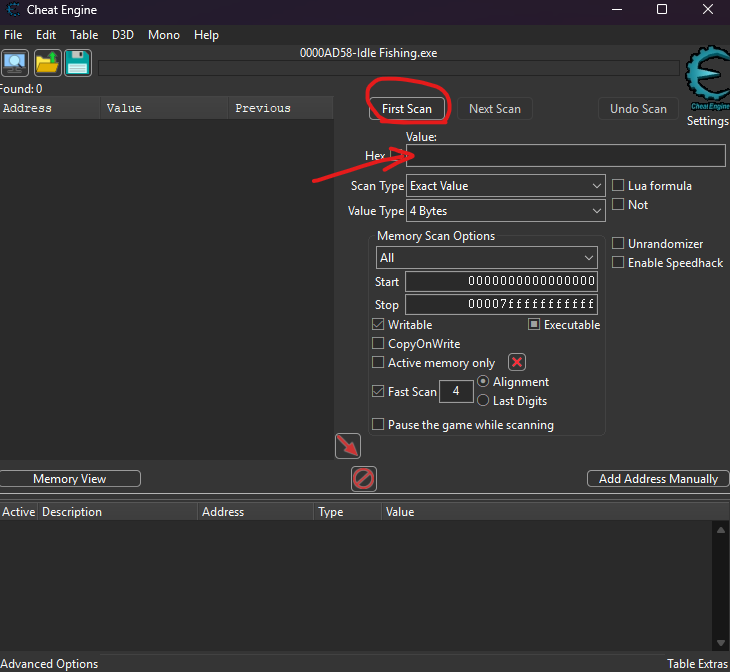Click the red arrow add-to-address-list icon
The height and width of the screenshot is (672, 730).
click(x=347, y=446)
